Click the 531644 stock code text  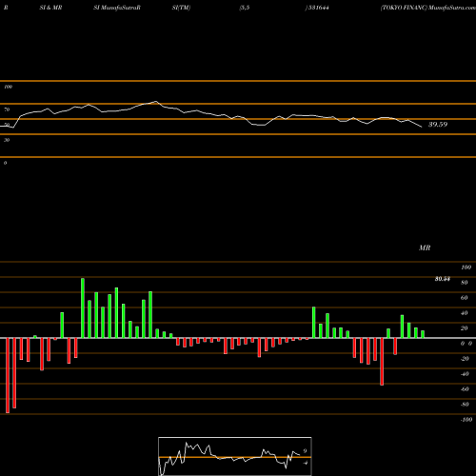tap(318, 8)
